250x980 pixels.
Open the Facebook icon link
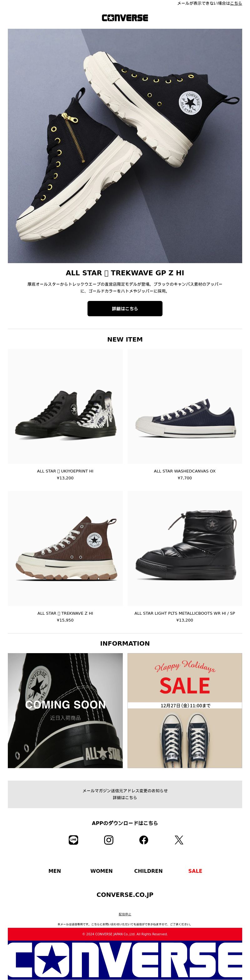pyautogui.click(x=144, y=840)
